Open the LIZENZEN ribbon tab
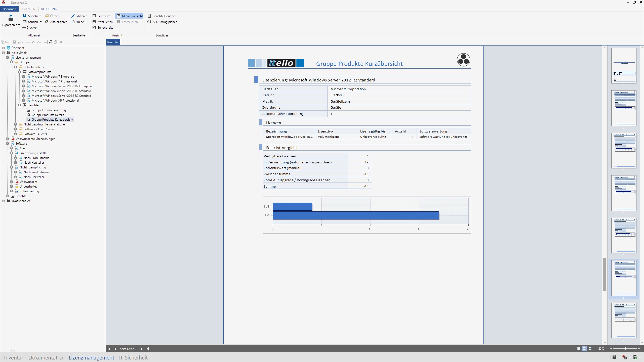Image resolution: width=644 pixels, height=362 pixels. click(x=28, y=9)
